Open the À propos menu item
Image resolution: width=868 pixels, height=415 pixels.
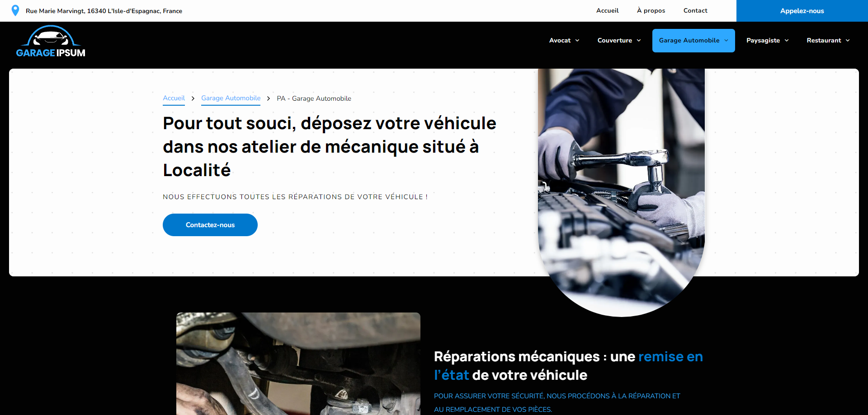click(x=651, y=10)
